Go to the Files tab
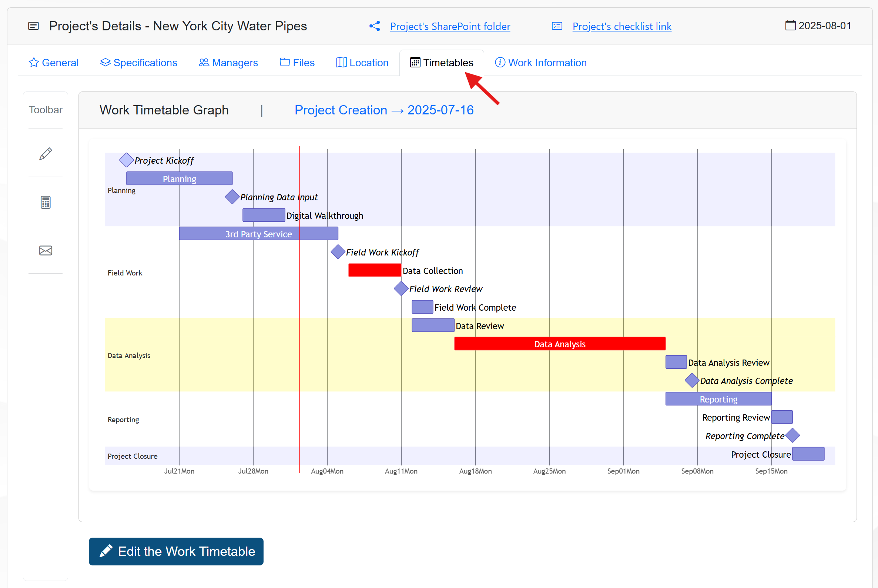Viewport: 878px width, 588px height. (x=297, y=63)
